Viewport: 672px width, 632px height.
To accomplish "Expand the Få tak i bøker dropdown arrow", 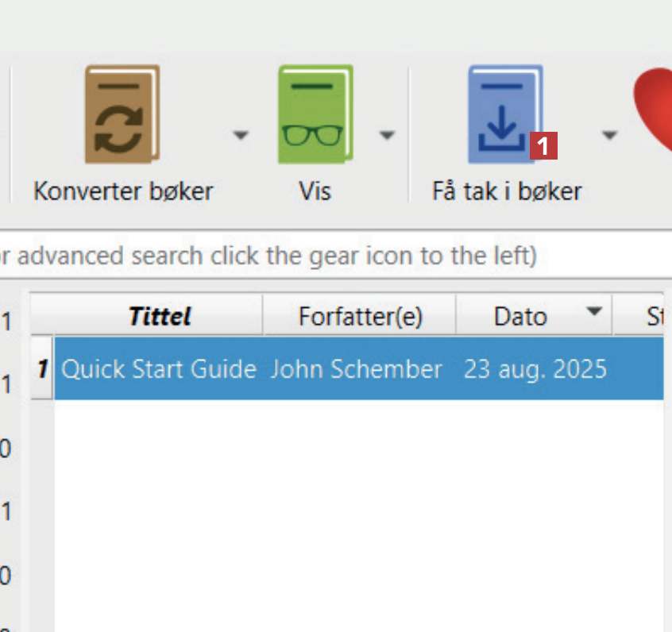I will (609, 136).
